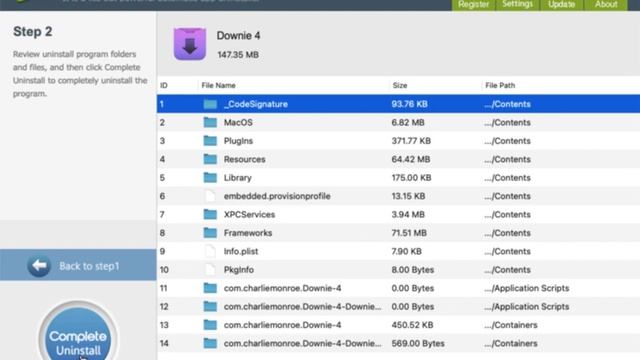
Task: Open the Register tab
Action: pyautogui.click(x=473, y=4)
